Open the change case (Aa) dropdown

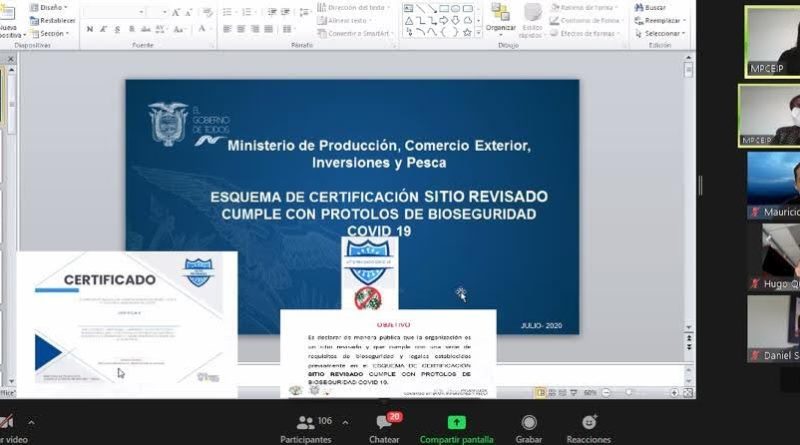[179, 30]
